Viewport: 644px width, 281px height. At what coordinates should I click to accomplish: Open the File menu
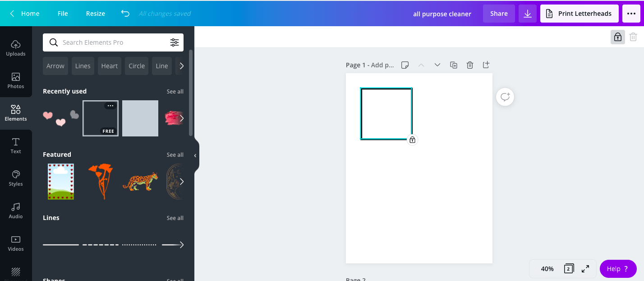pyautogui.click(x=63, y=14)
